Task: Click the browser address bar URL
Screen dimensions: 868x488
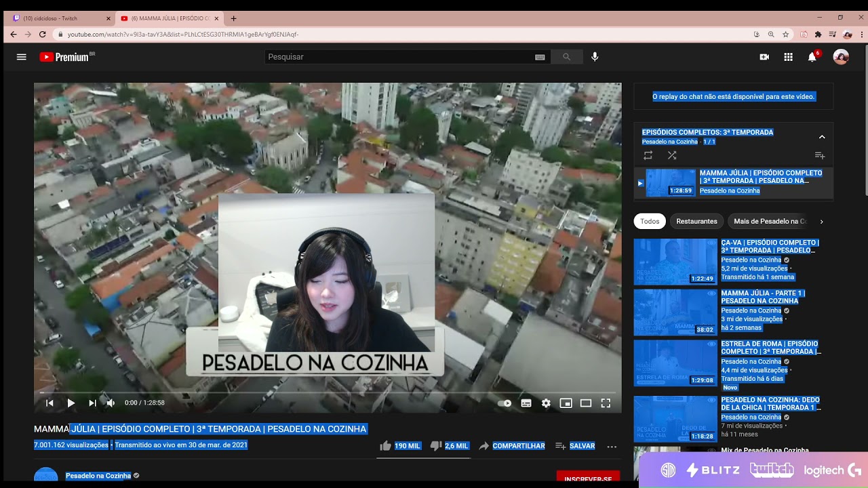Action: click(x=183, y=34)
